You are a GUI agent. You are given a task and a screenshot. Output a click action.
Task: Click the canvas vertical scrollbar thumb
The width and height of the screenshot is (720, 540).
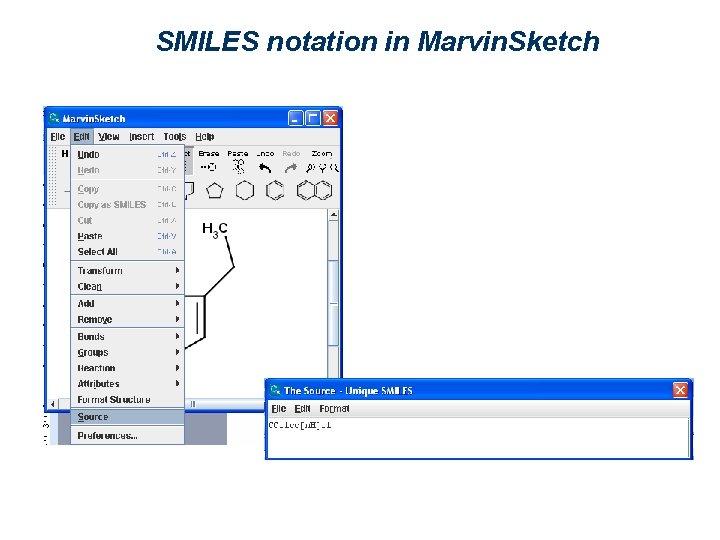click(334, 303)
